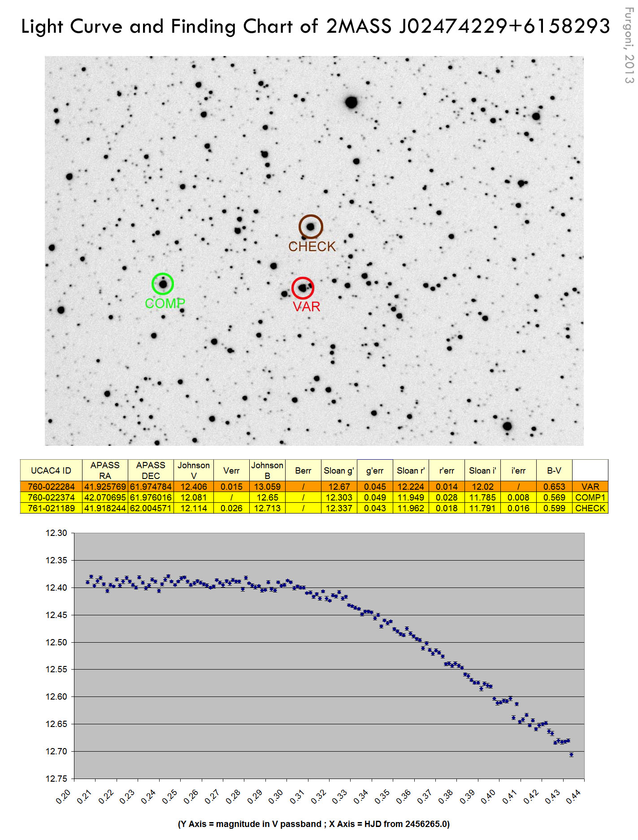This screenshot has height=840, width=638.
Task: Click the "Sloan g'" column header
Action: tap(339, 470)
